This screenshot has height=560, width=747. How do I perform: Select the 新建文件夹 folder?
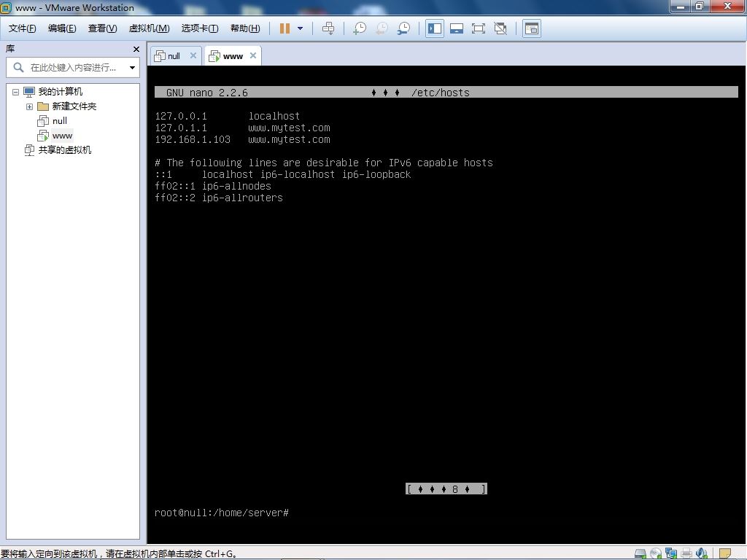click(74, 106)
